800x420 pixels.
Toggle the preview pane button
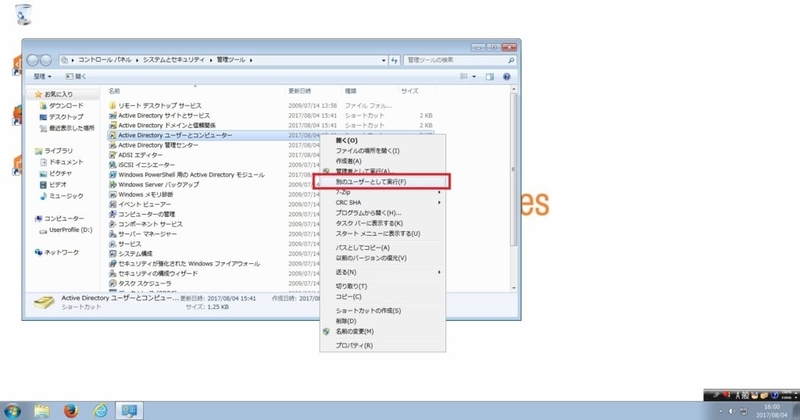[490, 77]
